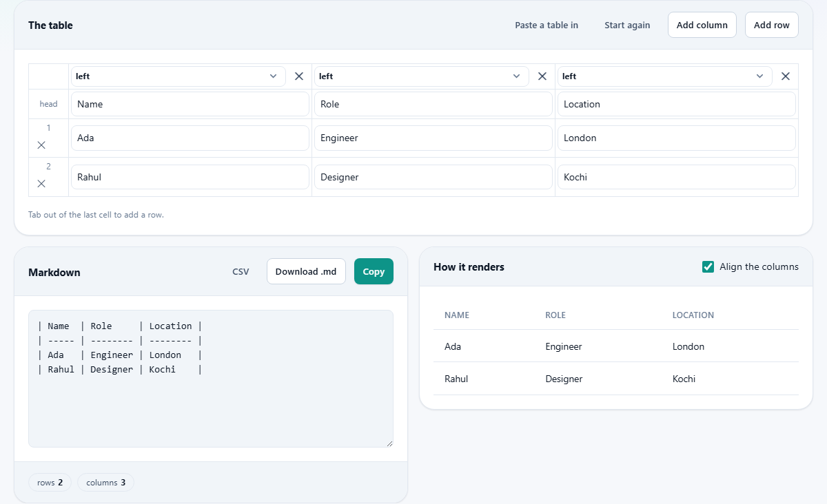The image size is (827, 504).
Task: Click the Engineer cell in row 1
Action: (x=433, y=138)
